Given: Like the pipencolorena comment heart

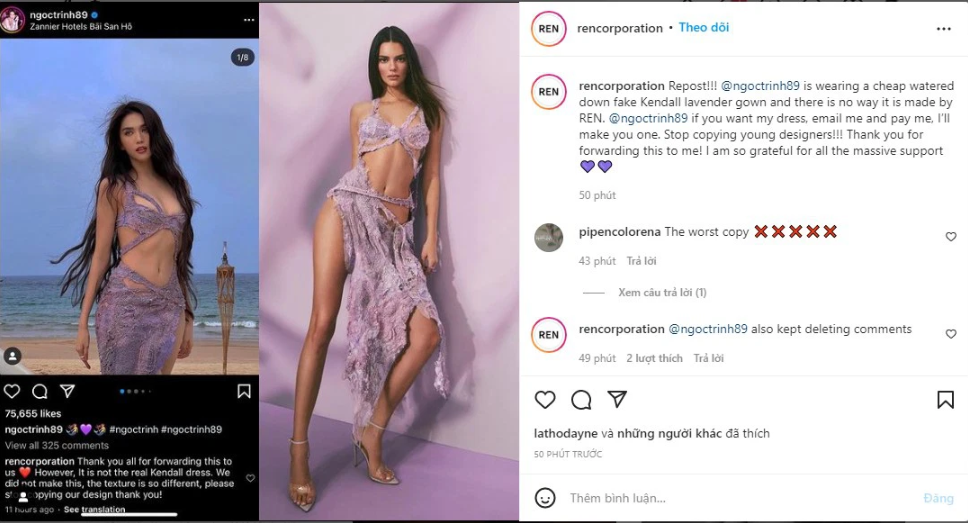Looking at the screenshot, I should coord(951,236).
